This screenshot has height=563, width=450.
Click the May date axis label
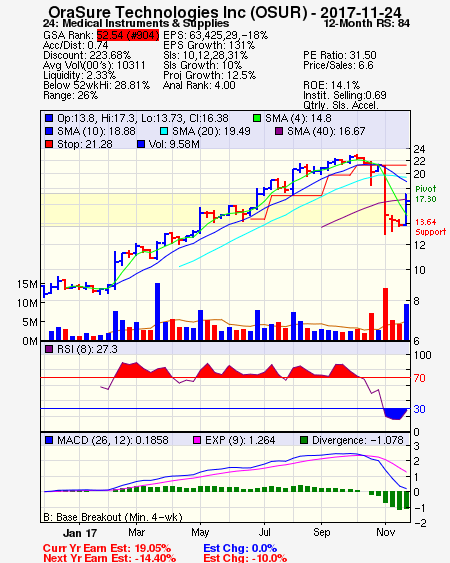pos(200,532)
